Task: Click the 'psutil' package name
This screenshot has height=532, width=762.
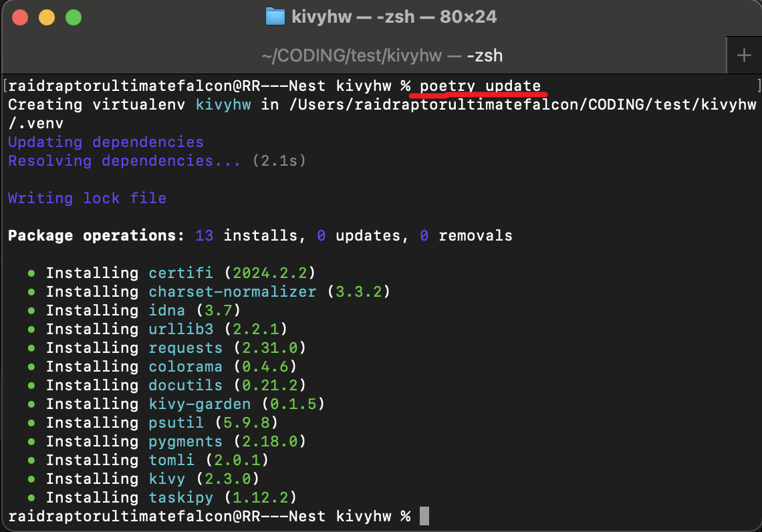Action: click(x=176, y=422)
